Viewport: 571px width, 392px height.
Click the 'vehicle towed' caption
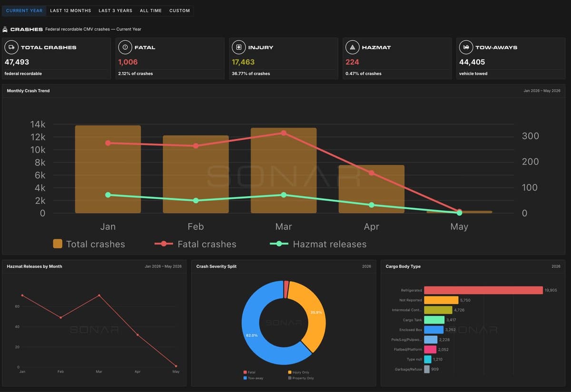tap(473, 74)
